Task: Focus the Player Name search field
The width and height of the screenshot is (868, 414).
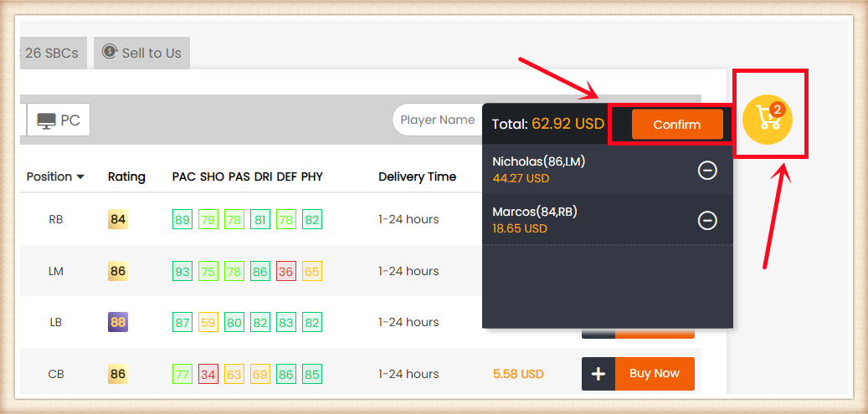Action: tap(437, 120)
